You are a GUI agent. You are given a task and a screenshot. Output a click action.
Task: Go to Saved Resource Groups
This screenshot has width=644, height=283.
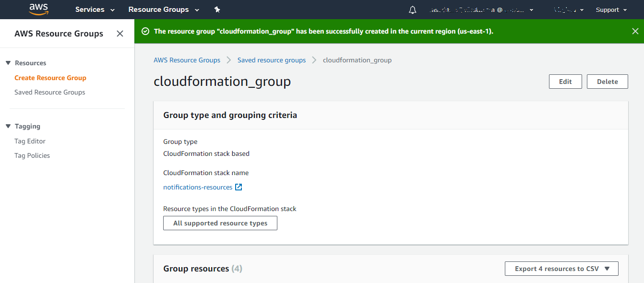click(x=50, y=92)
